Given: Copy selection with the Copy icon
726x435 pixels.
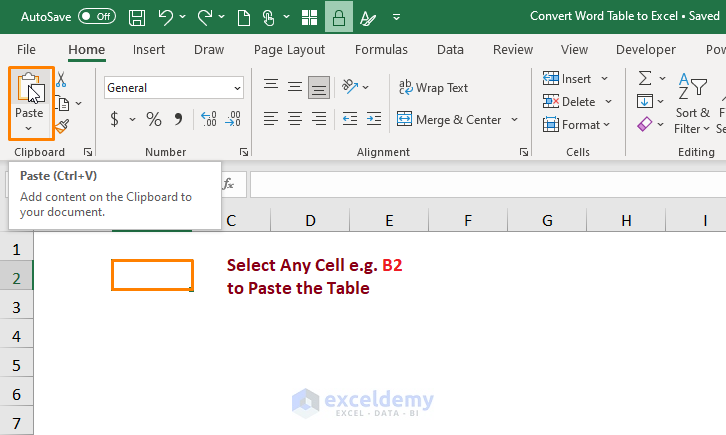Looking at the screenshot, I should coord(63,103).
